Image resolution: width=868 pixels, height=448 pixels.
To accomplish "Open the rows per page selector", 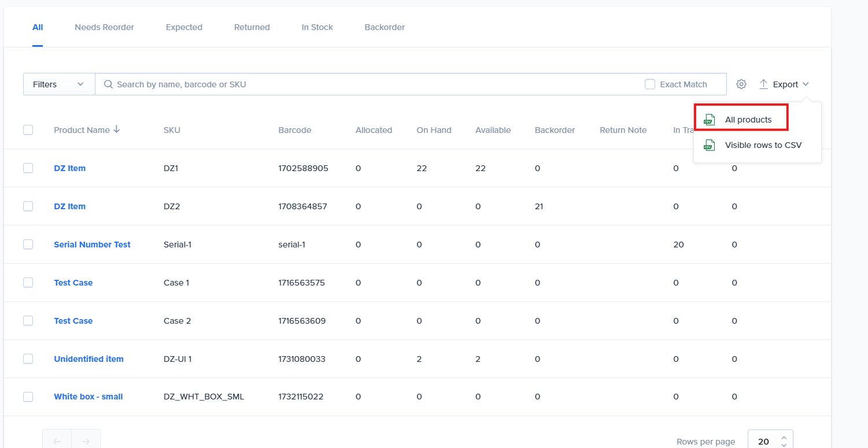I will 770,441.
